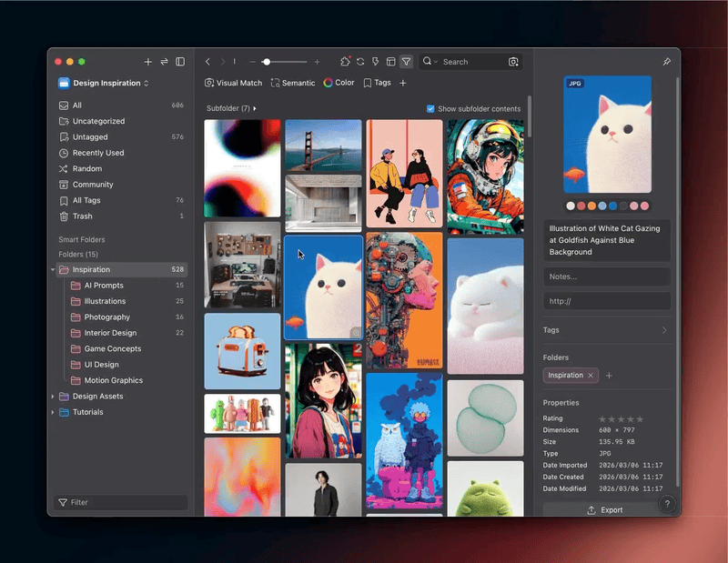
Task: Uncheck Show subfolder contents checkbox
Action: (430, 108)
